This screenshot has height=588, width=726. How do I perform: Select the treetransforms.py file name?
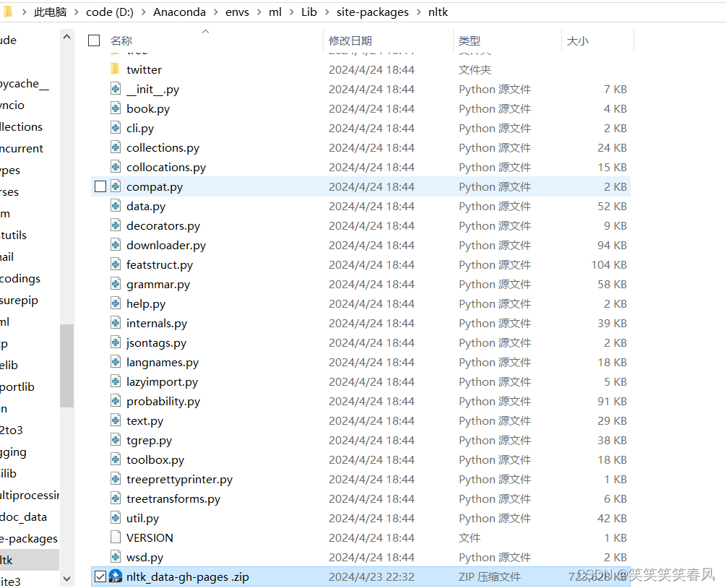pyautogui.click(x=173, y=498)
